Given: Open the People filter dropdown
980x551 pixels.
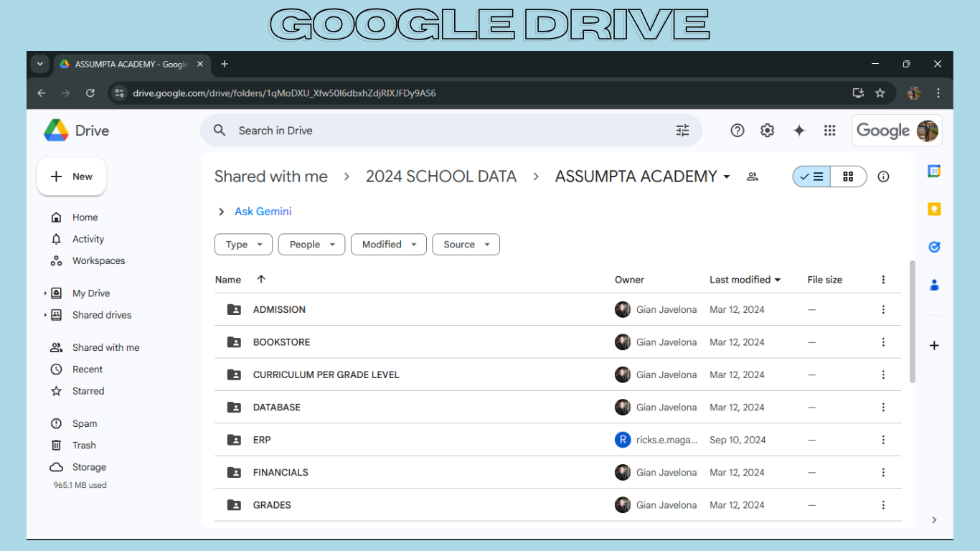Looking at the screenshot, I should click(x=311, y=245).
